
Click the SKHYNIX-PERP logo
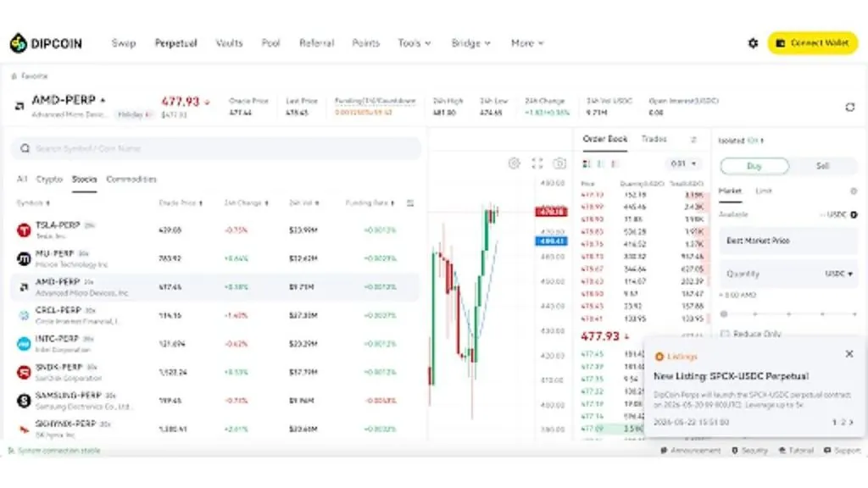(24, 429)
